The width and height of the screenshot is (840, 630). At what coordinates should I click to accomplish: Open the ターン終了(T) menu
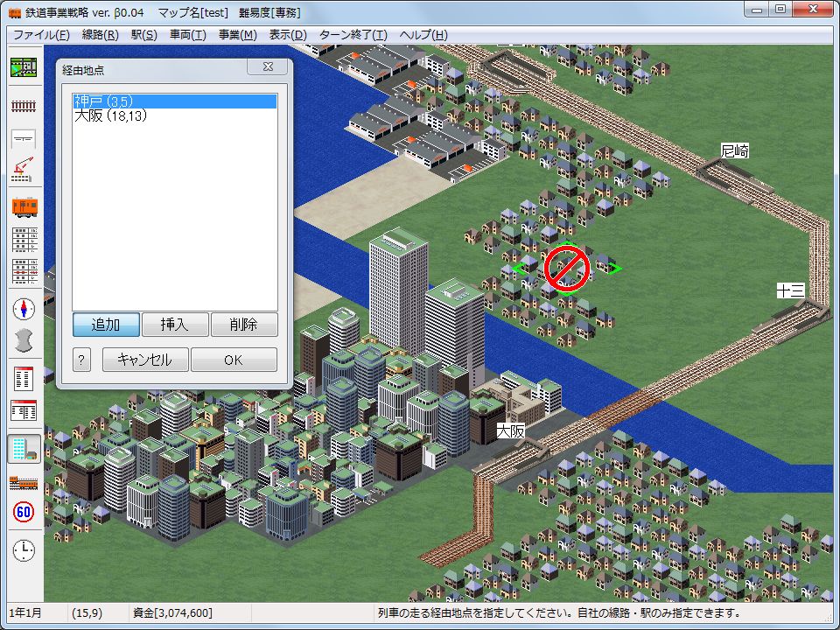click(x=353, y=35)
